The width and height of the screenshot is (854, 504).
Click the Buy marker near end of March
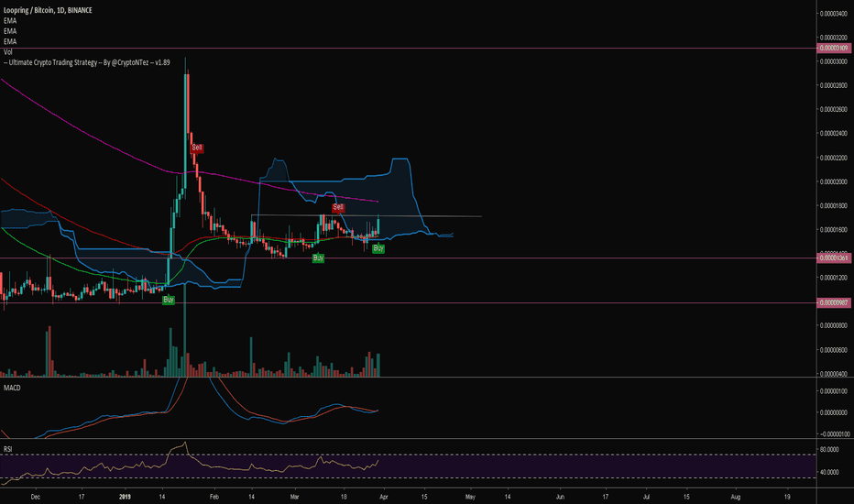[378, 248]
